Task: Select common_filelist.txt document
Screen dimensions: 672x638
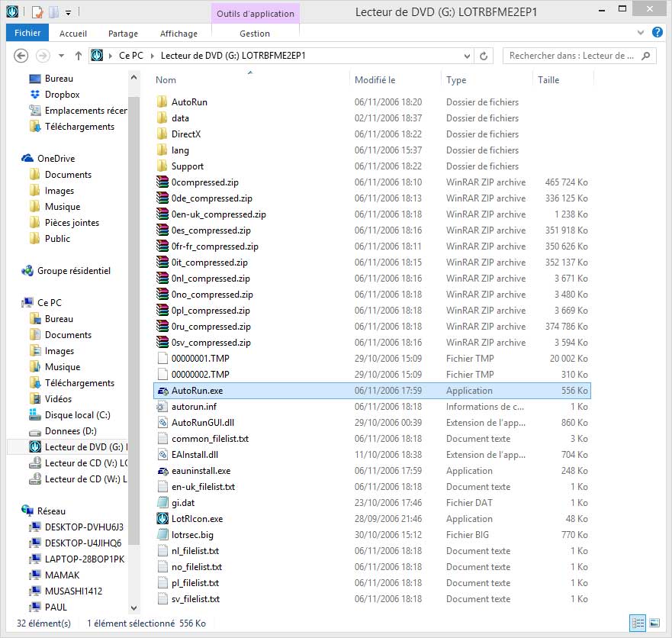Action: (x=210, y=439)
